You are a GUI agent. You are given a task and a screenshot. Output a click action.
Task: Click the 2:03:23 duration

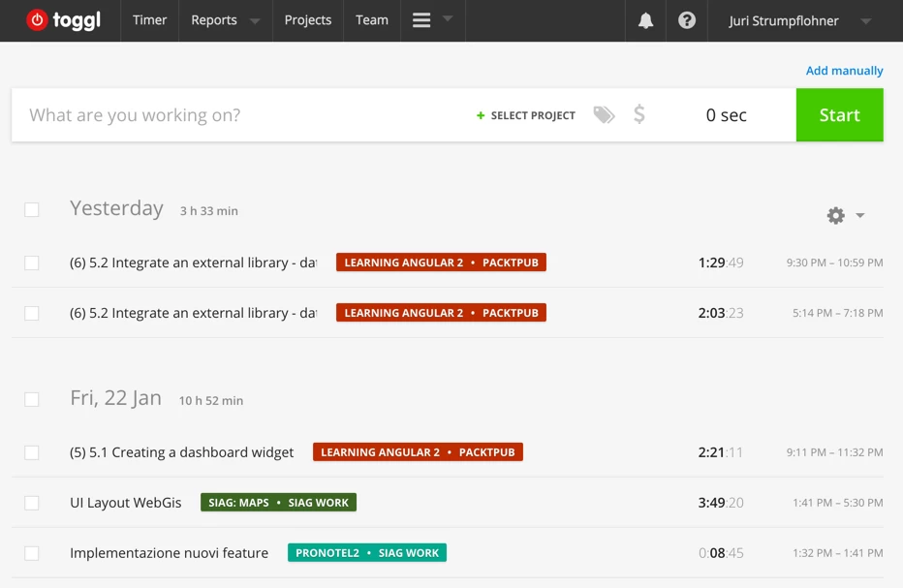(x=721, y=313)
